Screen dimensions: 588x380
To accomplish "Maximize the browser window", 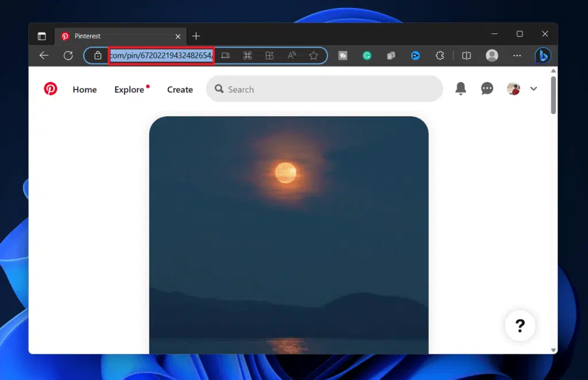I will click(520, 34).
